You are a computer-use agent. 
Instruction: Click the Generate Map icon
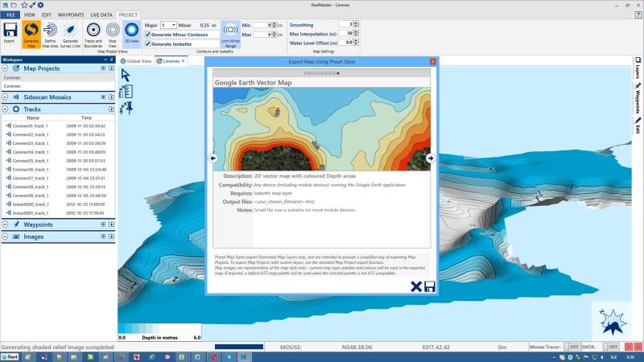(31, 34)
